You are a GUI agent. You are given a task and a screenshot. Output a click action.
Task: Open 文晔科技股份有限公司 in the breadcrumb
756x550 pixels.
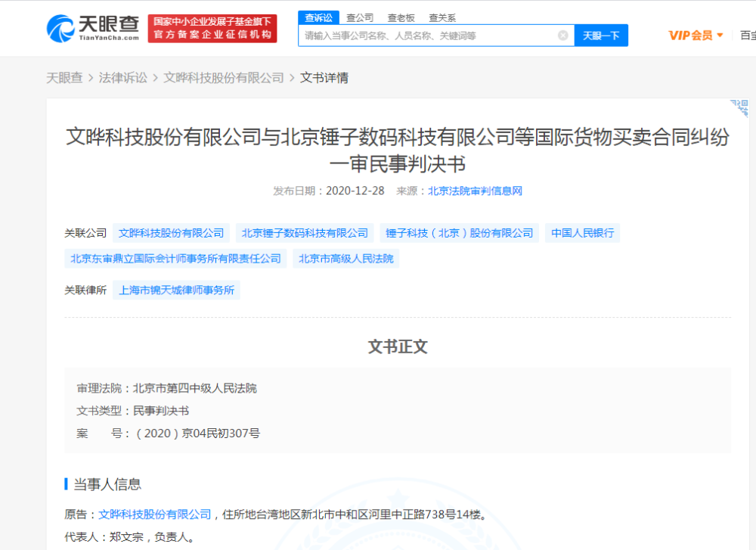224,77
